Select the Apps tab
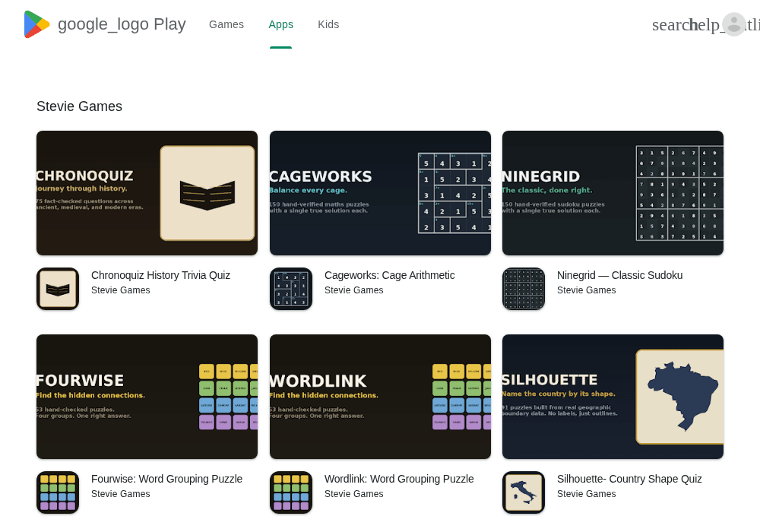This screenshot has height=532, width=760. (x=280, y=24)
